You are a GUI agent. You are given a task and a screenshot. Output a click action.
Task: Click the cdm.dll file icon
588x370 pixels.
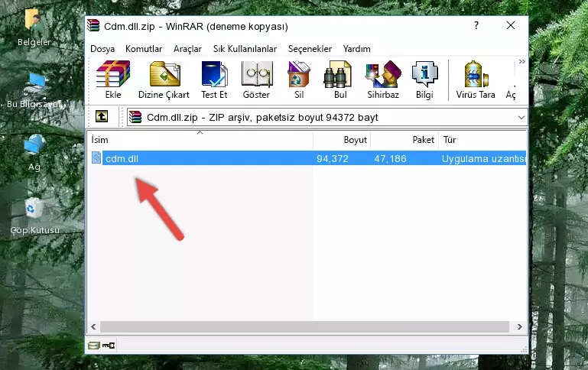[96, 157]
